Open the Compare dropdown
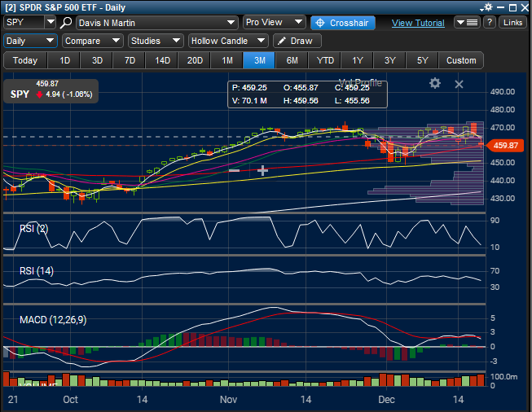 point(93,41)
